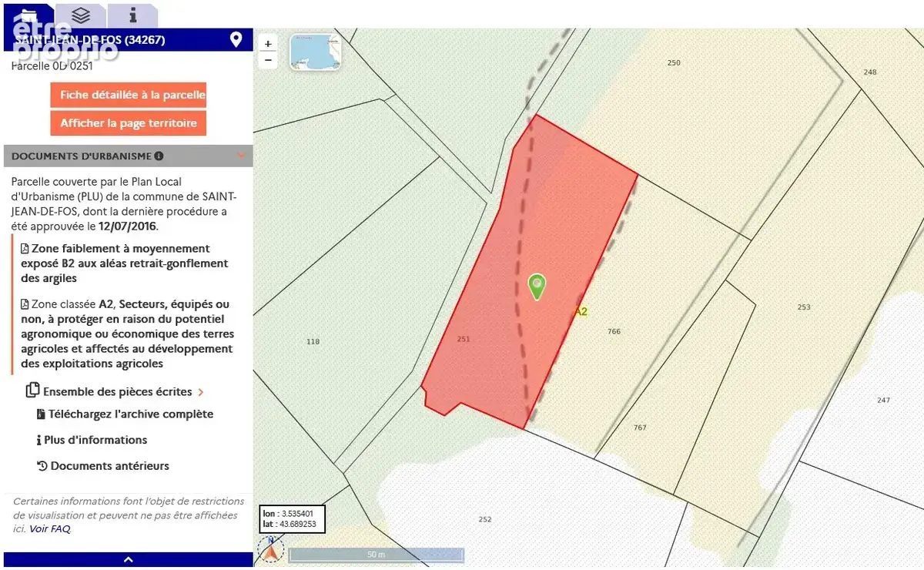
Task: Select parcel 767 on the map
Action: [640, 427]
